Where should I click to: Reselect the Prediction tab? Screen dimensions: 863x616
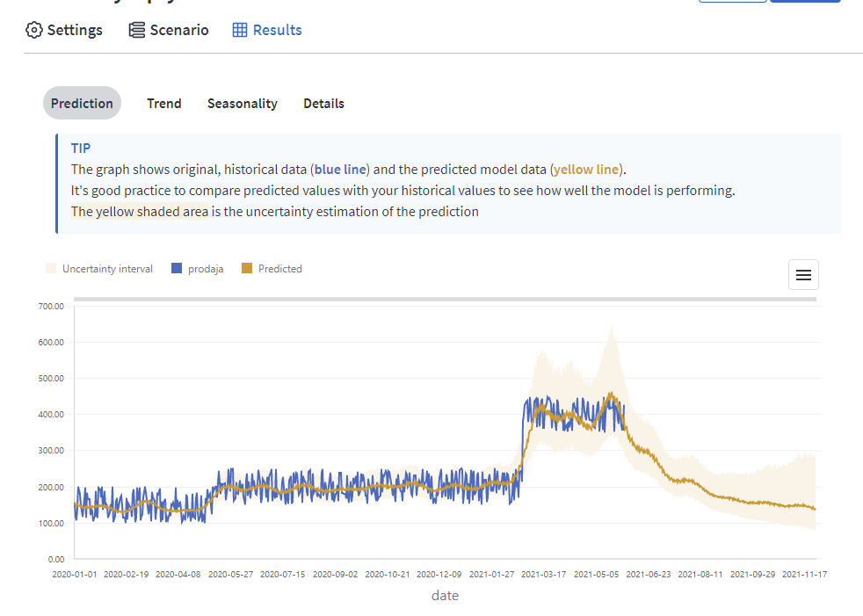tap(82, 103)
